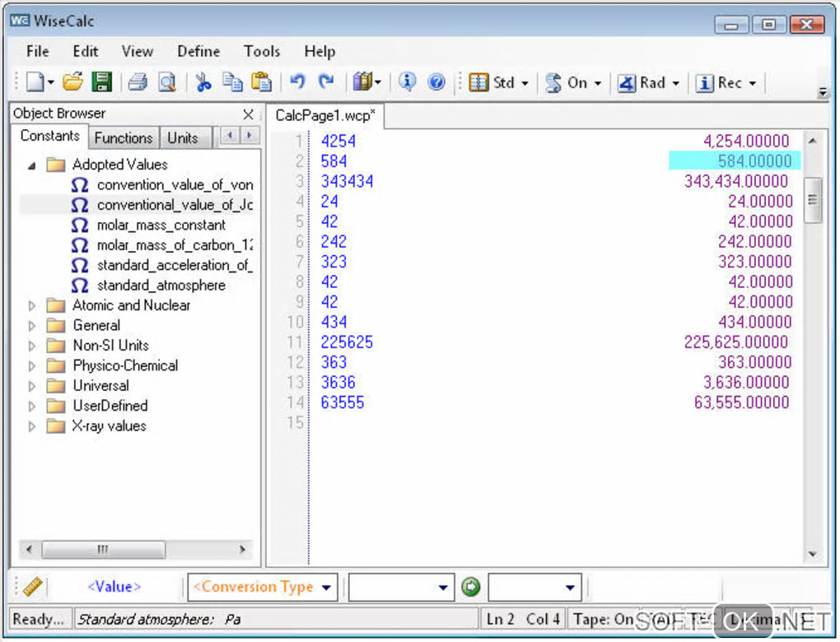Viewport: 840px width, 642px height.
Task: Click the Cut scissors icon
Action: coord(203,82)
